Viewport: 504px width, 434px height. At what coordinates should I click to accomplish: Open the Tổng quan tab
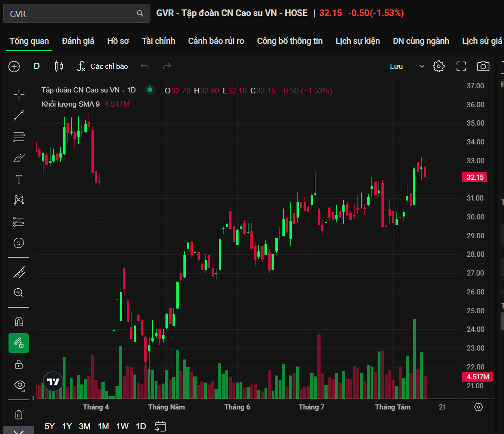pyautogui.click(x=29, y=41)
